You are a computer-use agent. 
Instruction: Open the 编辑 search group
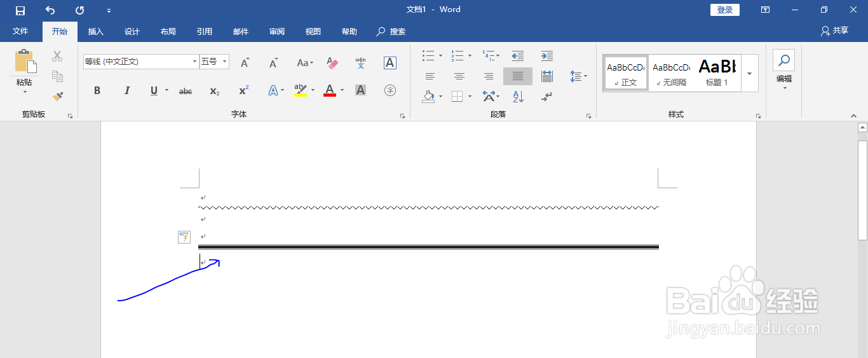pyautogui.click(x=784, y=69)
